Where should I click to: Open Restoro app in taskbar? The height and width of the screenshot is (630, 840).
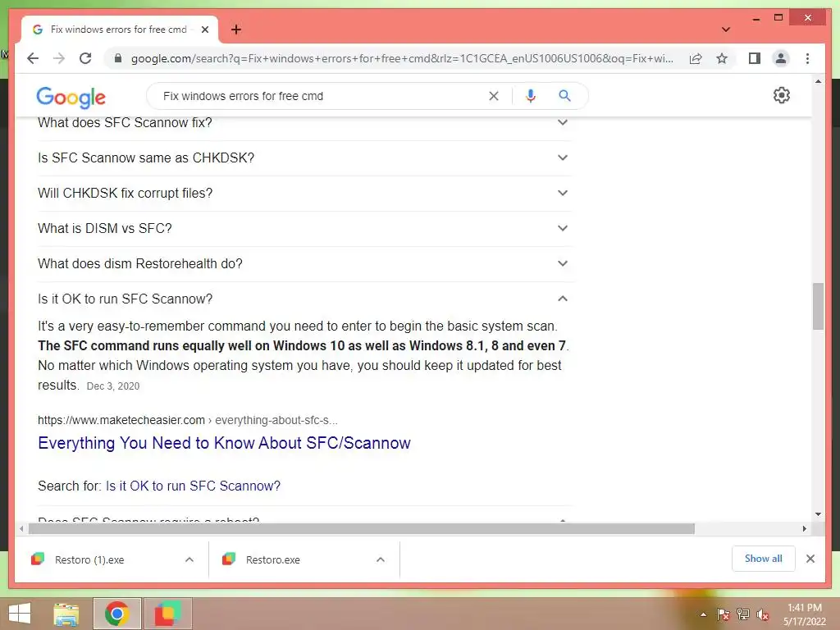point(167,614)
